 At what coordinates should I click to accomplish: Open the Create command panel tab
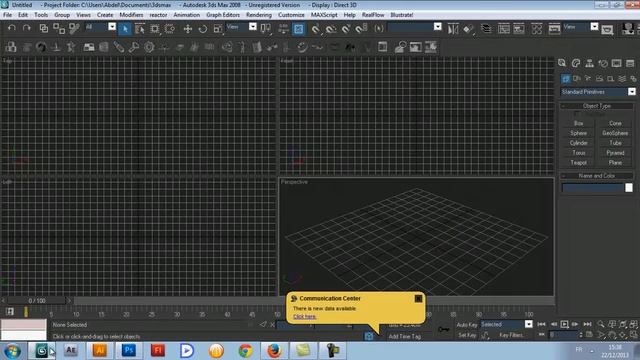click(562, 63)
